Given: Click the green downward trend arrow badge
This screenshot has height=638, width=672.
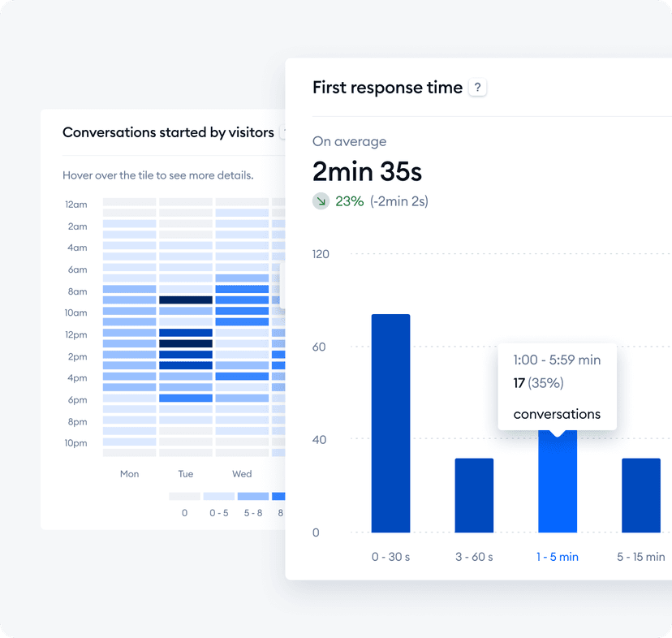Looking at the screenshot, I should coord(321,200).
